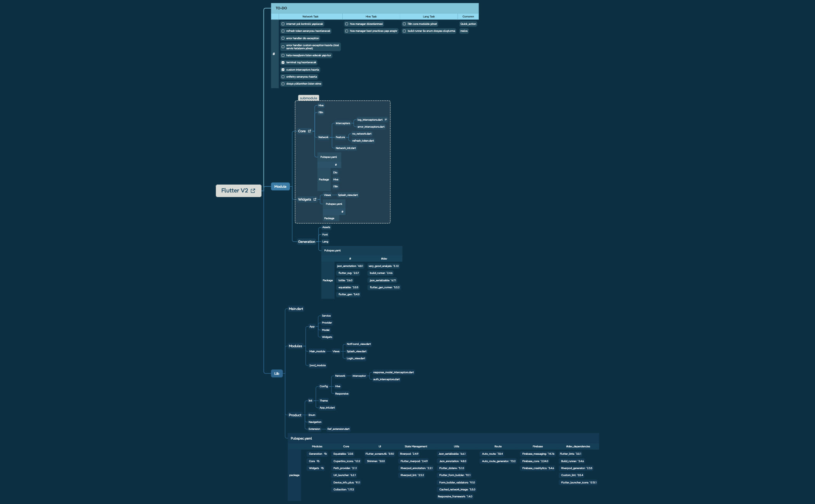Click the submodule boundary label
The image size is (815, 504).
[x=309, y=98]
